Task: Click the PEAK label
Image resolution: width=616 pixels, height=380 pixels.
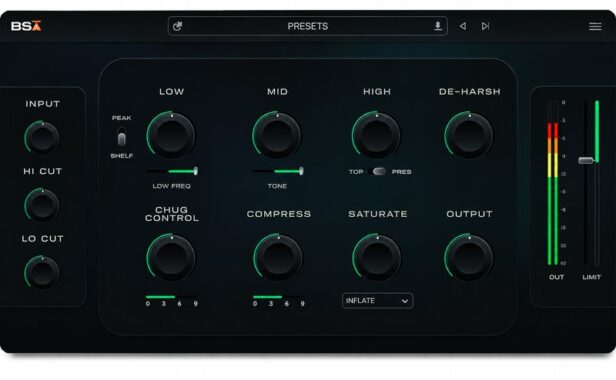Action: pos(121,118)
